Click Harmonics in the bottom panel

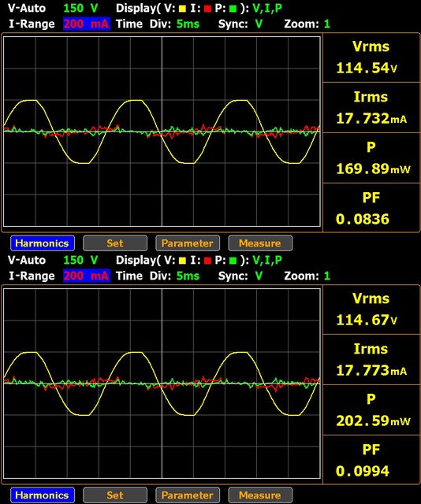click(43, 495)
